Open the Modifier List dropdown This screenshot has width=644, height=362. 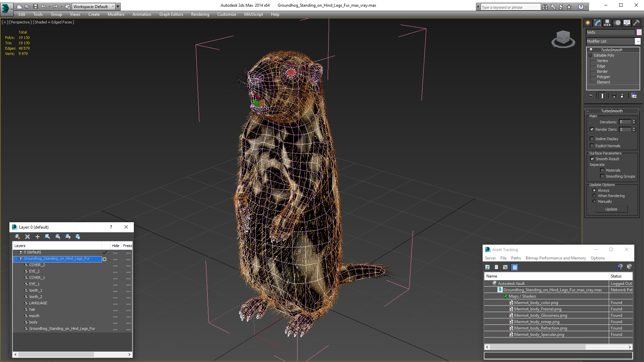(638, 41)
